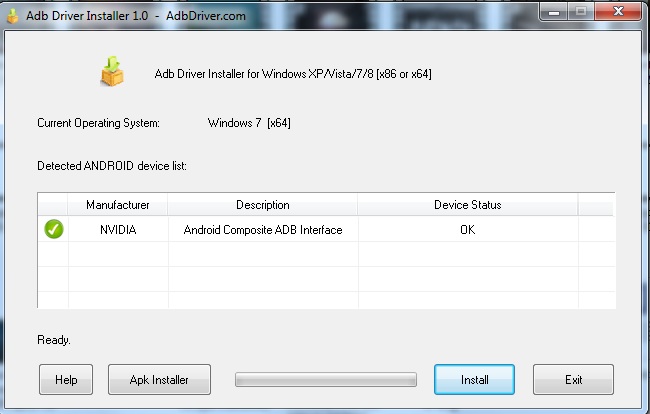Click the Ready status text
This screenshot has width=650, height=414.
pos(53,340)
